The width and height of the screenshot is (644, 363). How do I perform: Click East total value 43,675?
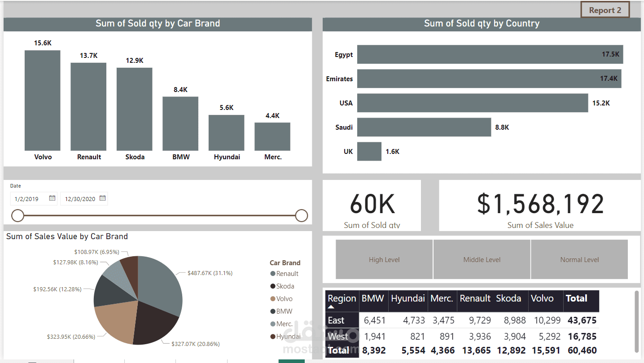pos(582,320)
